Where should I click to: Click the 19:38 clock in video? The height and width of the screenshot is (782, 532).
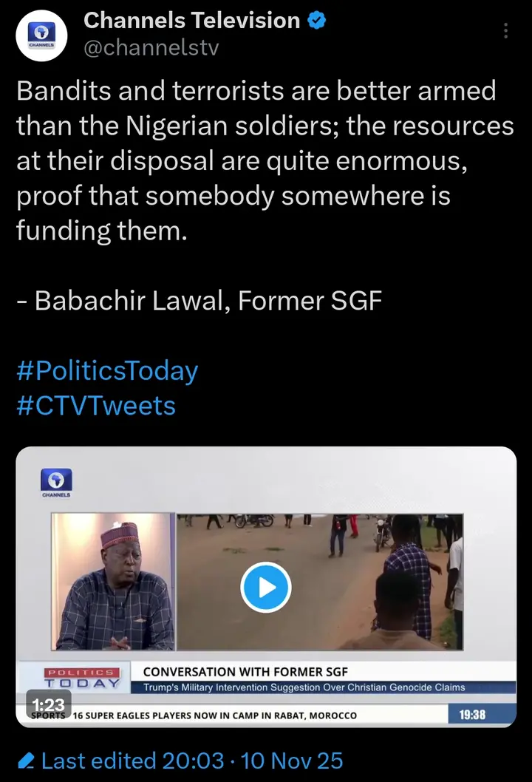(x=471, y=715)
